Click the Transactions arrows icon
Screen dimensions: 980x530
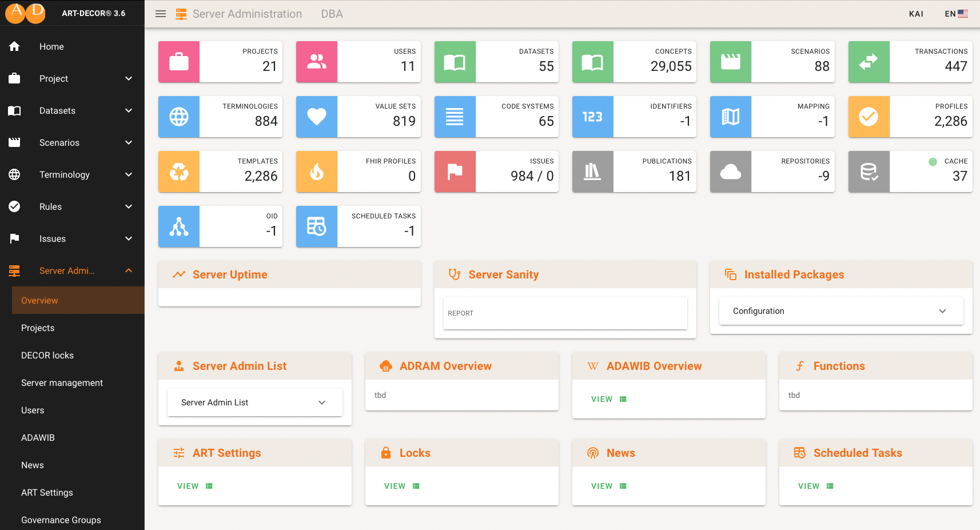click(x=869, y=62)
